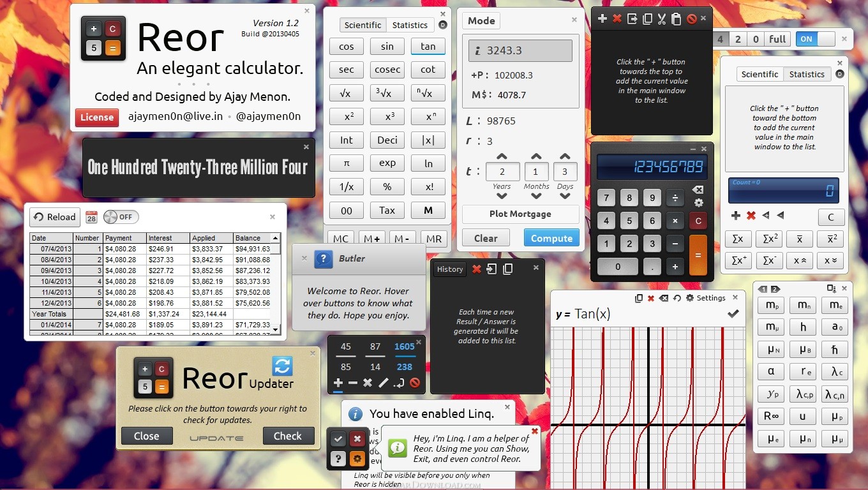Click the gear icon on the dark calculator
The width and height of the screenshot is (868, 490).
[x=698, y=203]
